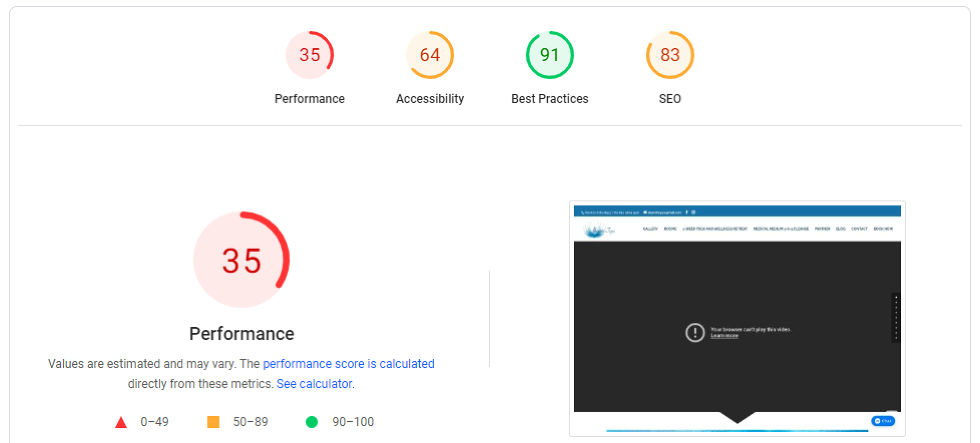Follow the "See calculator." link
980x443 pixels.
pos(315,383)
